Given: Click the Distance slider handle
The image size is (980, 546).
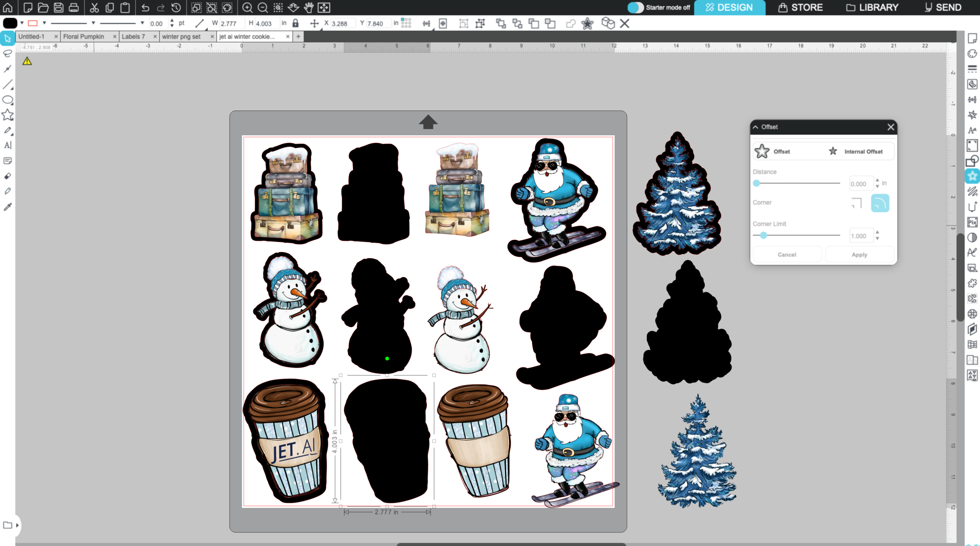Looking at the screenshot, I should click(x=756, y=183).
